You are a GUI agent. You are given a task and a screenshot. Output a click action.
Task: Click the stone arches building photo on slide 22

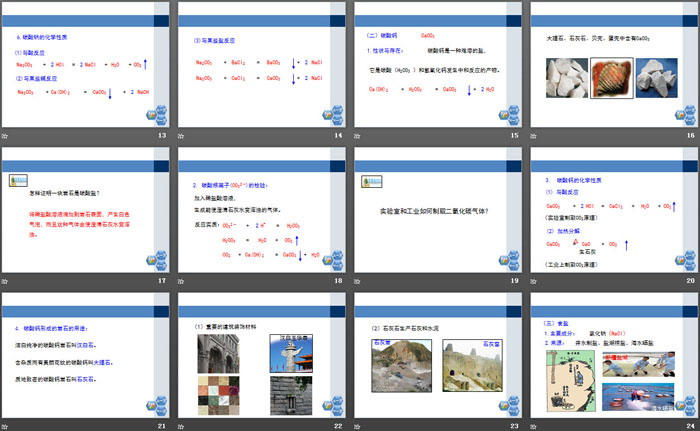click(x=218, y=354)
